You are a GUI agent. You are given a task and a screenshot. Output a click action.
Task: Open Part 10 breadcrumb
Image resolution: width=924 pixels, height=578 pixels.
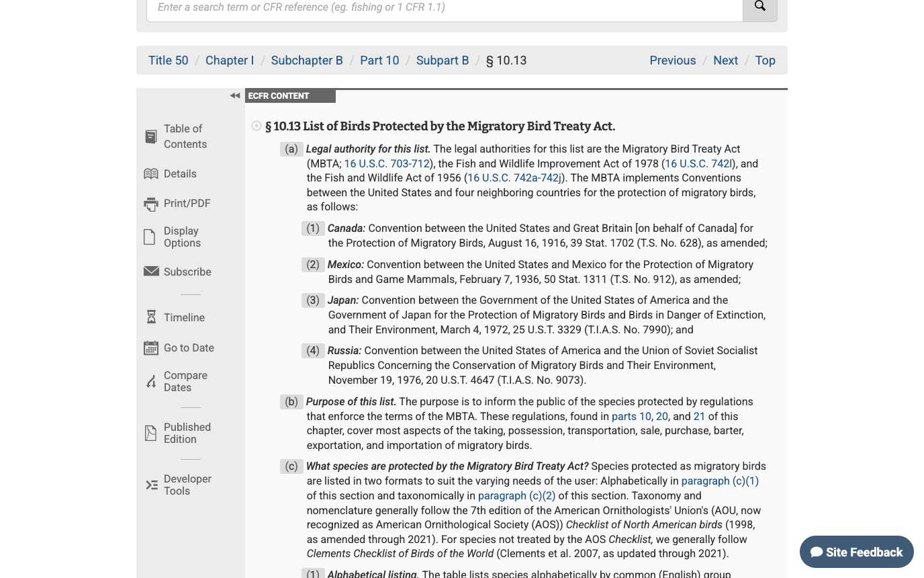click(379, 60)
